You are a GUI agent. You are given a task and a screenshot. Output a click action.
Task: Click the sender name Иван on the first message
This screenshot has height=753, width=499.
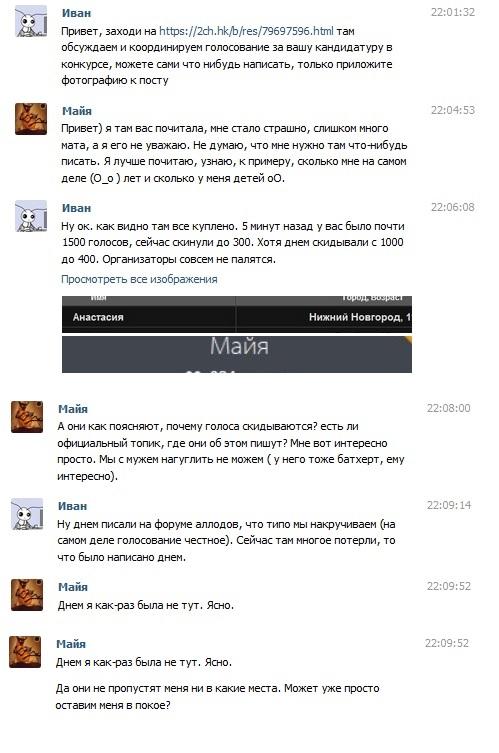click(x=76, y=13)
